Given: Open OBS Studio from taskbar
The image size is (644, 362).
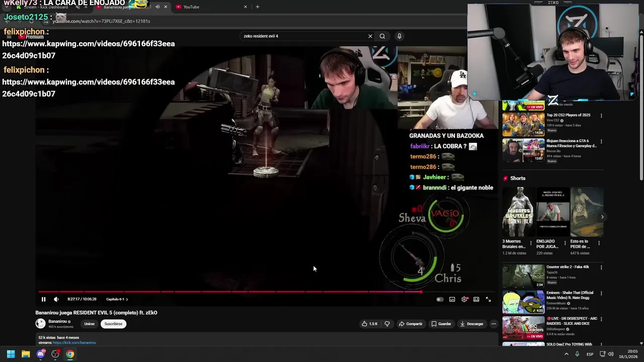Looking at the screenshot, I should (x=55, y=354).
